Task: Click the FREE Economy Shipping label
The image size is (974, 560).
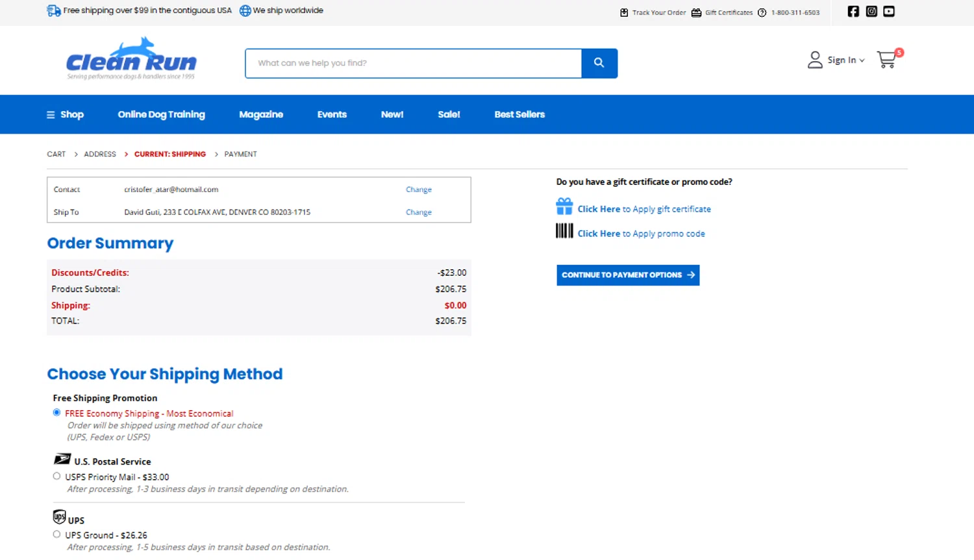Action: (149, 413)
